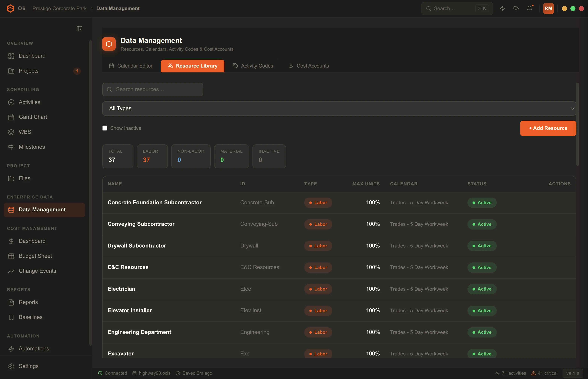Open the Activity Codes tab
Image resolution: width=588 pixels, height=379 pixels.
(253, 66)
